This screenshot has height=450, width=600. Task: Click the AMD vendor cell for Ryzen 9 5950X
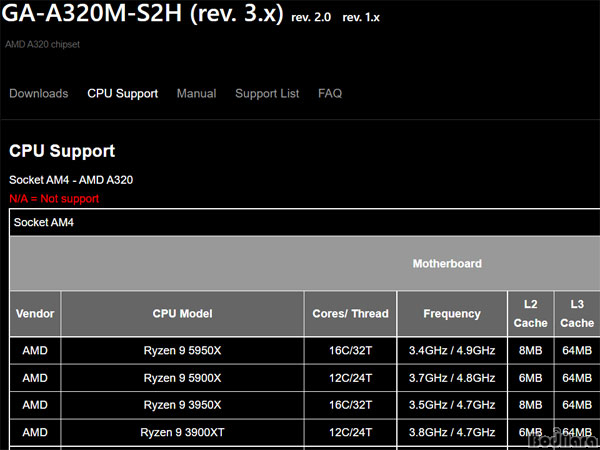[35, 351]
